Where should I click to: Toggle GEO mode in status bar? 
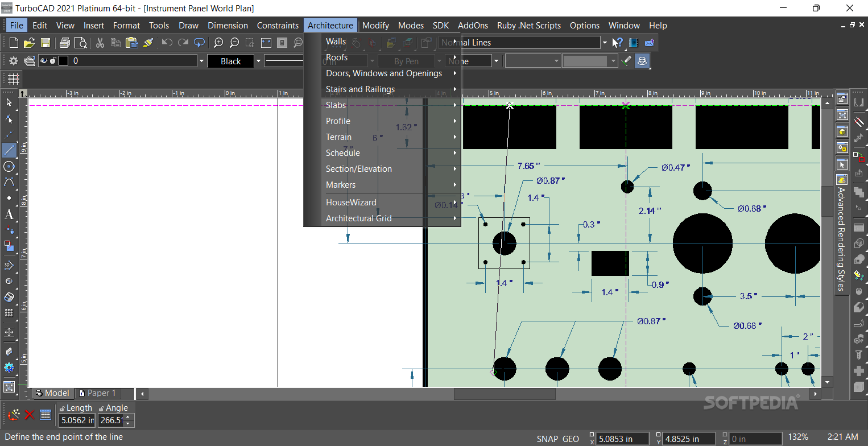[x=571, y=439]
